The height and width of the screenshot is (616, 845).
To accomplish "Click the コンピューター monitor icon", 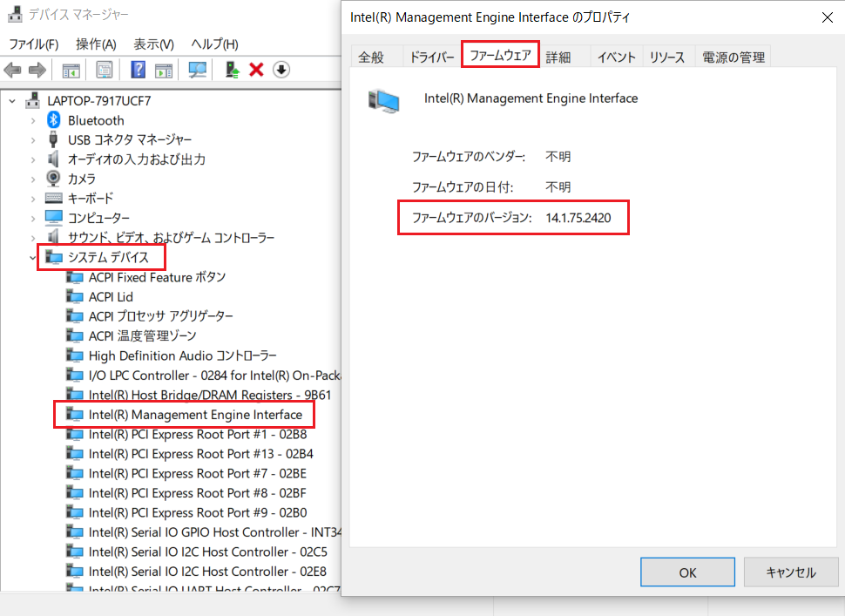I will [x=54, y=217].
